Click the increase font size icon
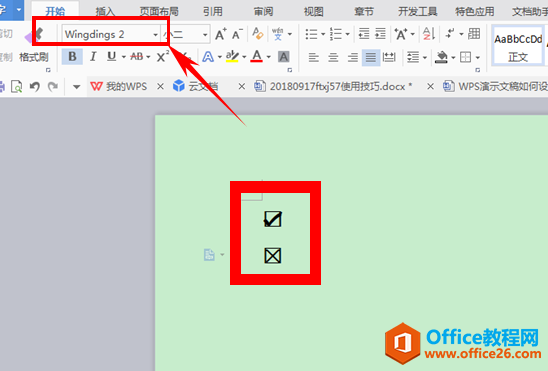Viewport: 548px width, 371px height. point(221,34)
